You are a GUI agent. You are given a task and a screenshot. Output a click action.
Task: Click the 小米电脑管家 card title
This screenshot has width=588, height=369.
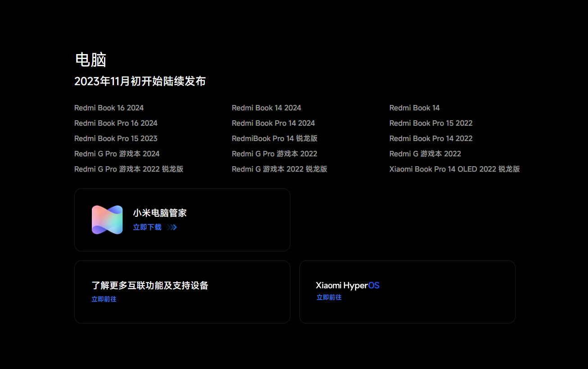[x=160, y=213]
